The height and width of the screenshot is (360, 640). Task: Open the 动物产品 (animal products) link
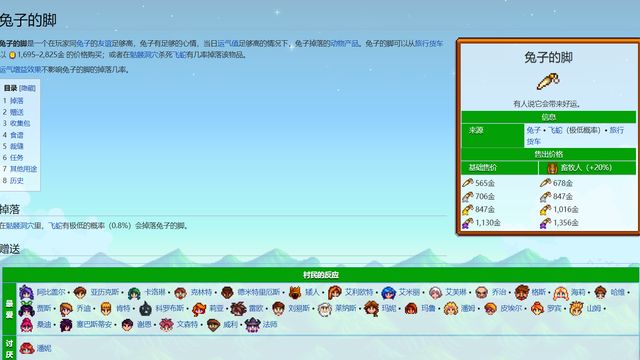[x=344, y=43]
